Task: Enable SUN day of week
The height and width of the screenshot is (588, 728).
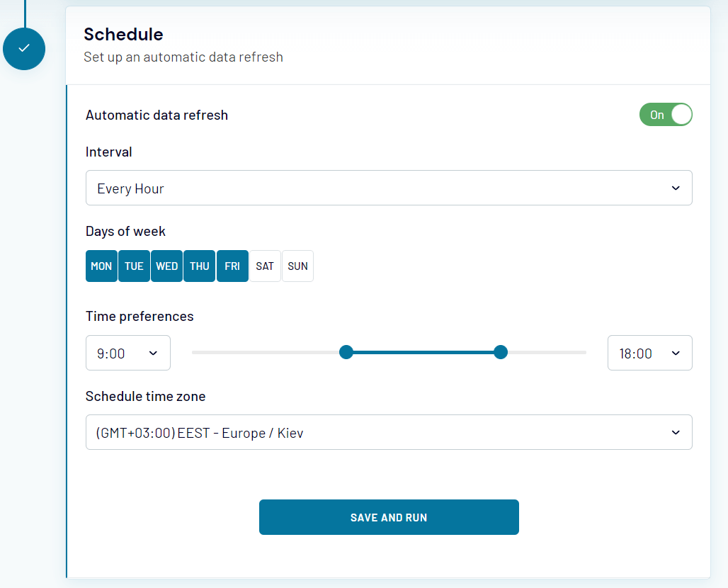Action: click(x=297, y=266)
